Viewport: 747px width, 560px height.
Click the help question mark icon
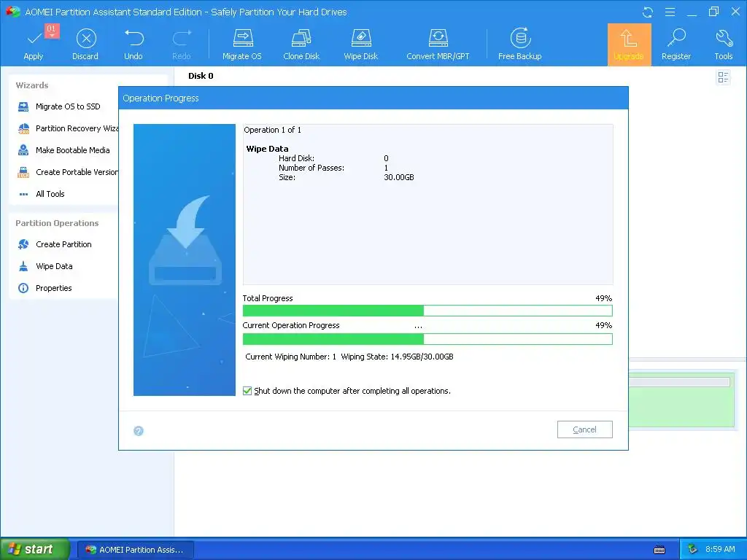tap(139, 431)
